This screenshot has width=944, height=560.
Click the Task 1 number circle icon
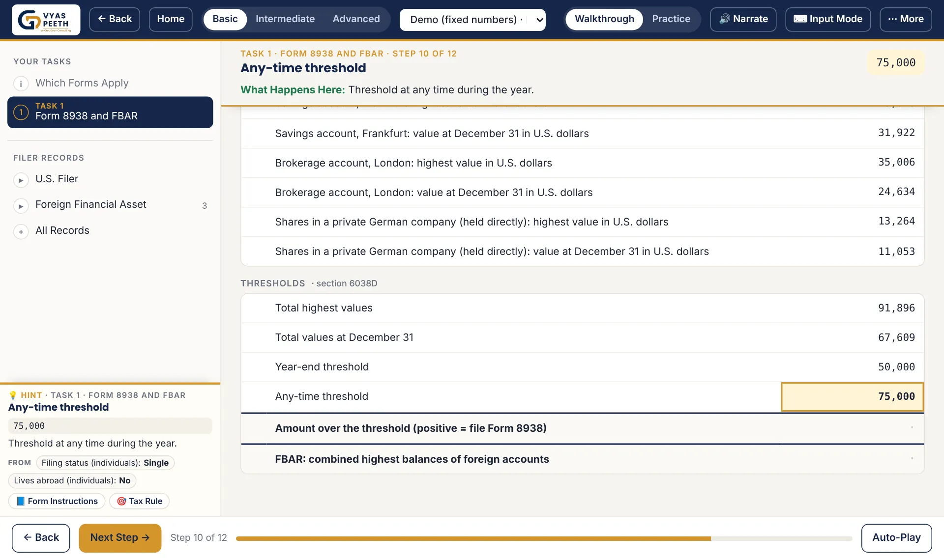(x=21, y=112)
